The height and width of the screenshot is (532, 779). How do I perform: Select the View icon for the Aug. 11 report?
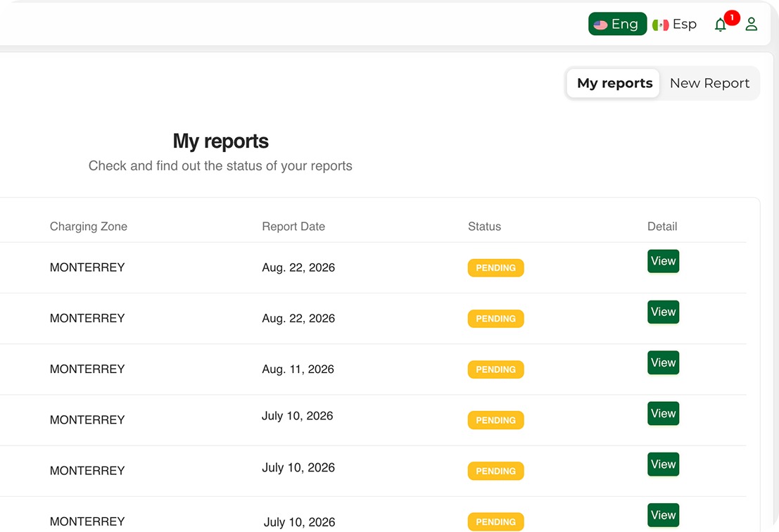pyautogui.click(x=663, y=362)
